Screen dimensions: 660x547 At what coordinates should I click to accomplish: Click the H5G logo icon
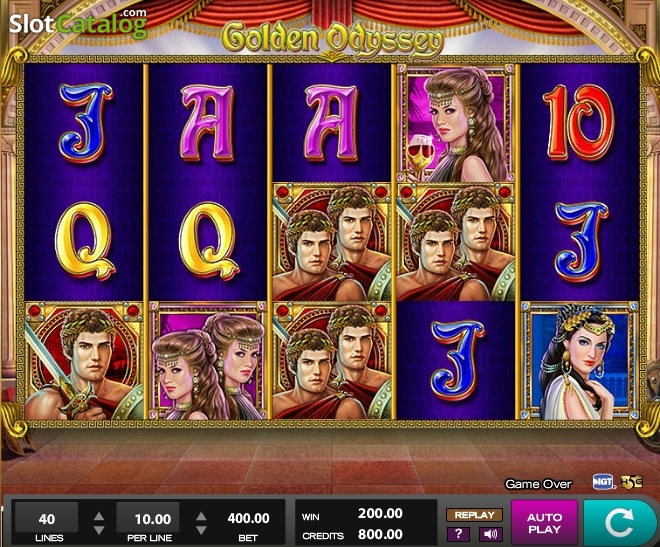tap(631, 482)
